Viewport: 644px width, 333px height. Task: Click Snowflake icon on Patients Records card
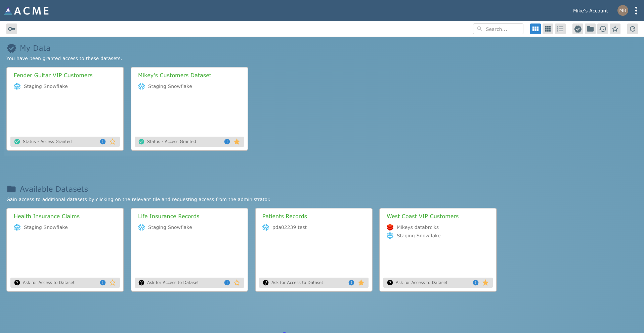(266, 227)
